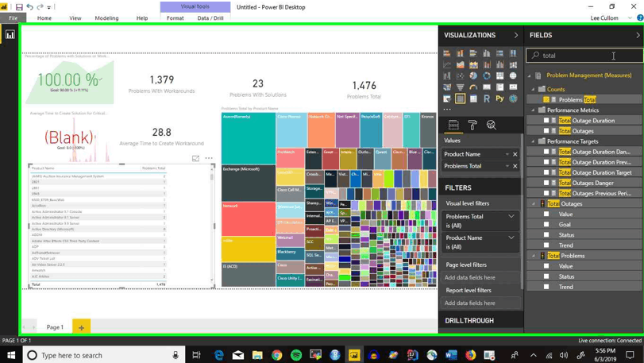The height and width of the screenshot is (363, 644).
Task: Choose the R script visual
Action: click(487, 98)
